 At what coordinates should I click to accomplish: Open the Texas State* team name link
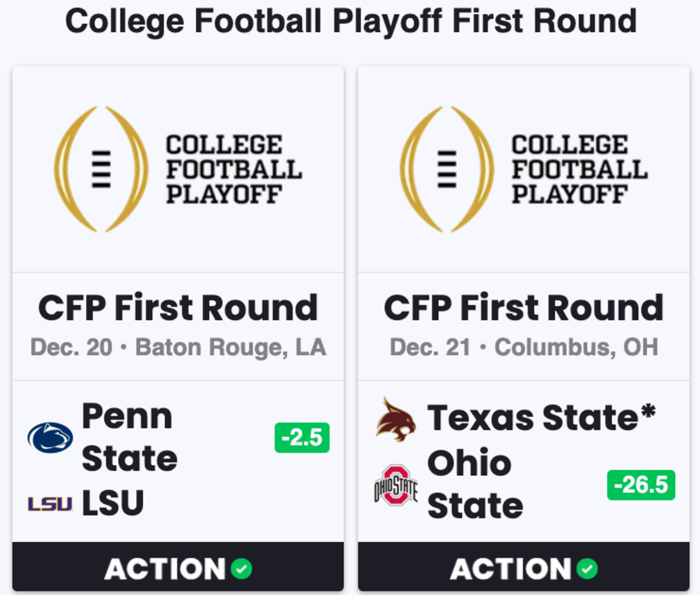pyautogui.click(x=542, y=418)
